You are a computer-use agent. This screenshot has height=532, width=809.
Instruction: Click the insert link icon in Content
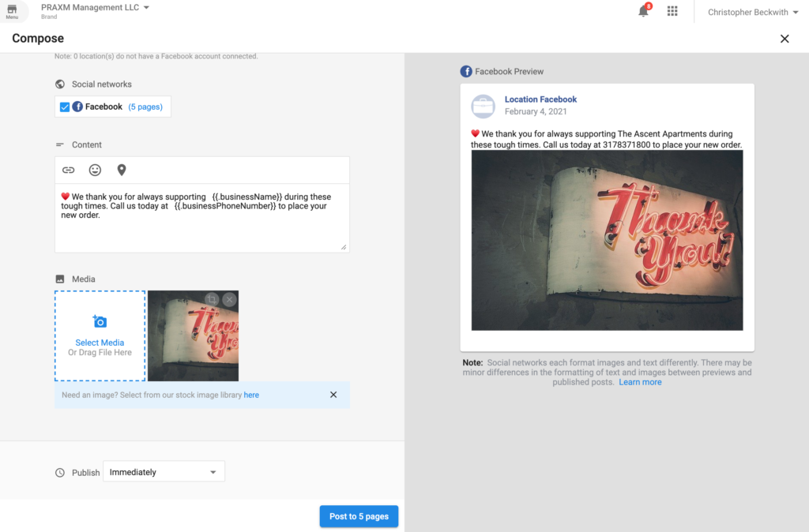pos(69,170)
